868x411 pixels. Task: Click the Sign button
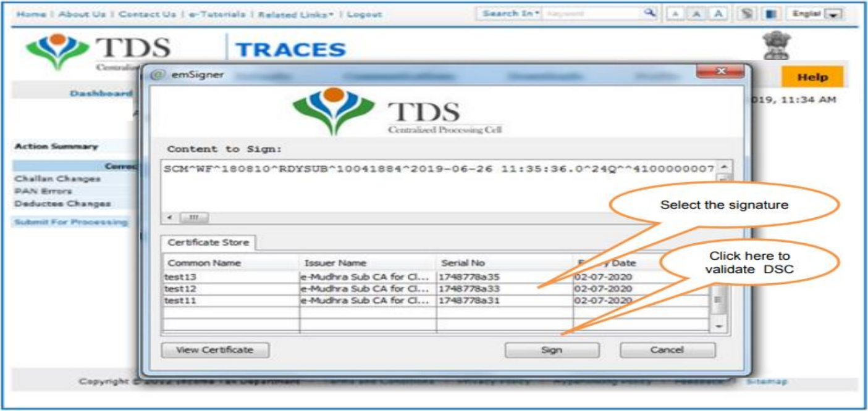552,350
